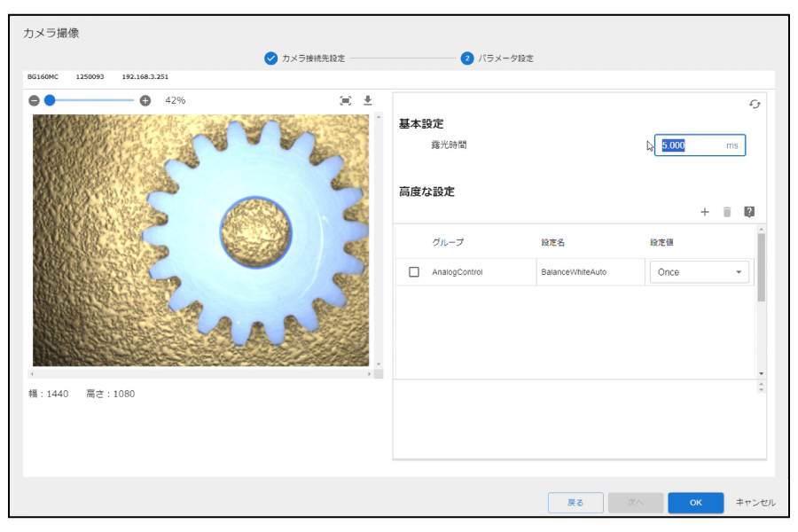Click キャンセル to cancel
This screenshot has width=798, height=532.
[x=755, y=503]
